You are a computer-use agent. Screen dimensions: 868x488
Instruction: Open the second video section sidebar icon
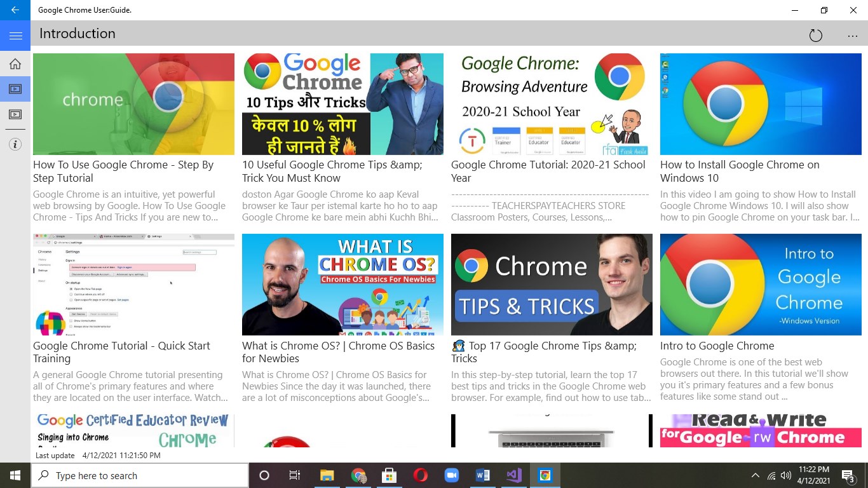pyautogui.click(x=15, y=114)
